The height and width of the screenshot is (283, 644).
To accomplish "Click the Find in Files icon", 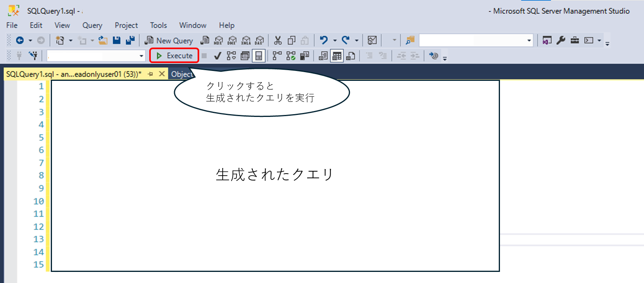I will pos(410,40).
